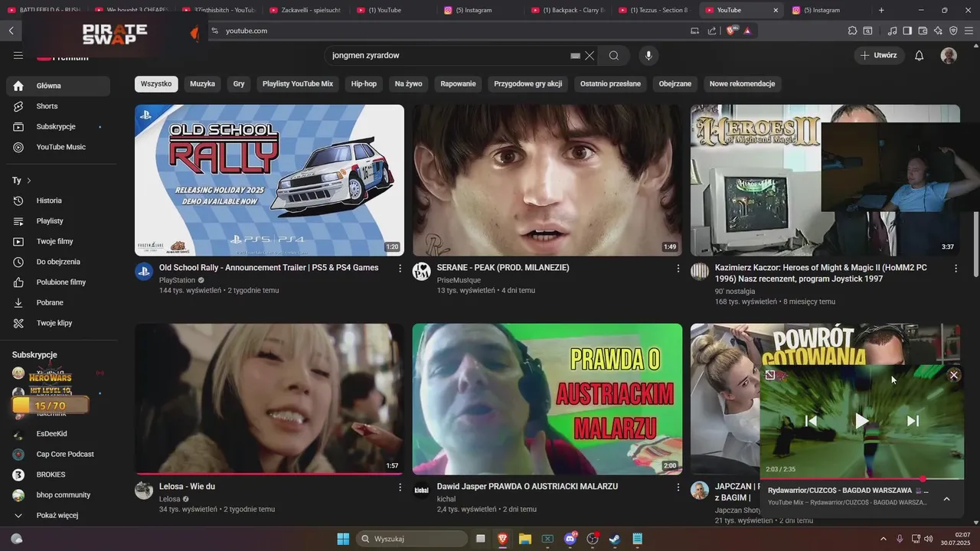Go to previous track in miniplayer
This screenshot has height=551, width=980.
(x=812, y=421)
